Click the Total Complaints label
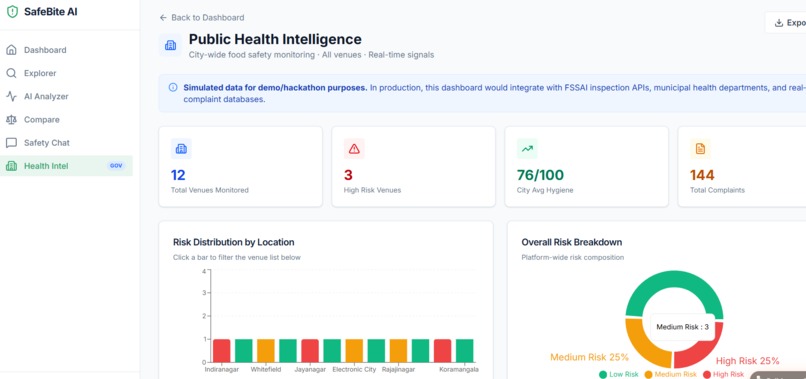Image resolution: width=806 pixels, height=379 pixels. 717,190
